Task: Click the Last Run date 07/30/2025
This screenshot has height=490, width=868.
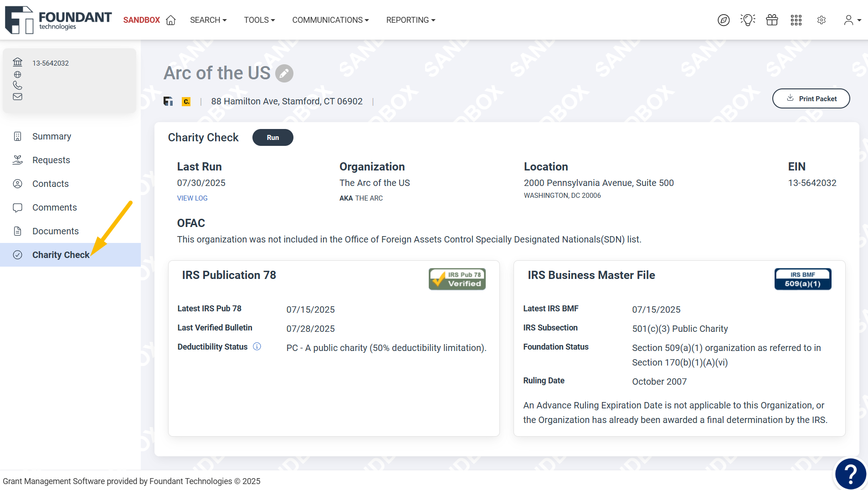Action: pyautogui.click(x=201, y=183)
